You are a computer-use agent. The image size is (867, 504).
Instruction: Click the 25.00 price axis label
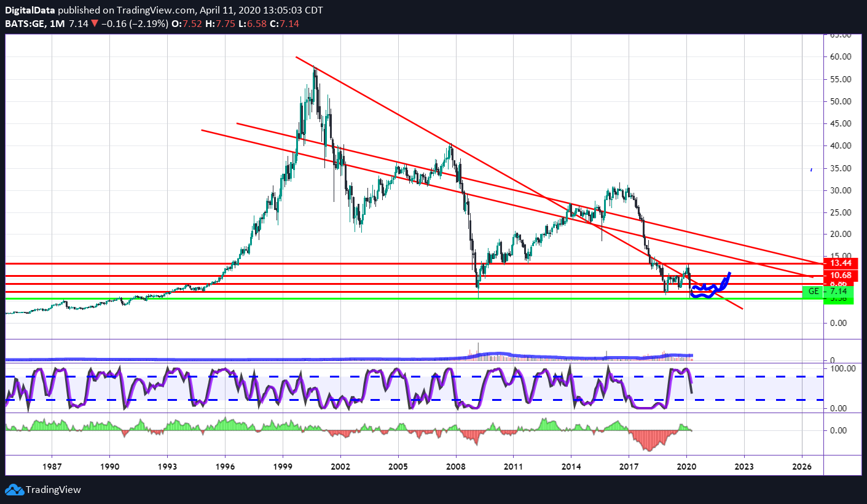[x=841, y=212]
